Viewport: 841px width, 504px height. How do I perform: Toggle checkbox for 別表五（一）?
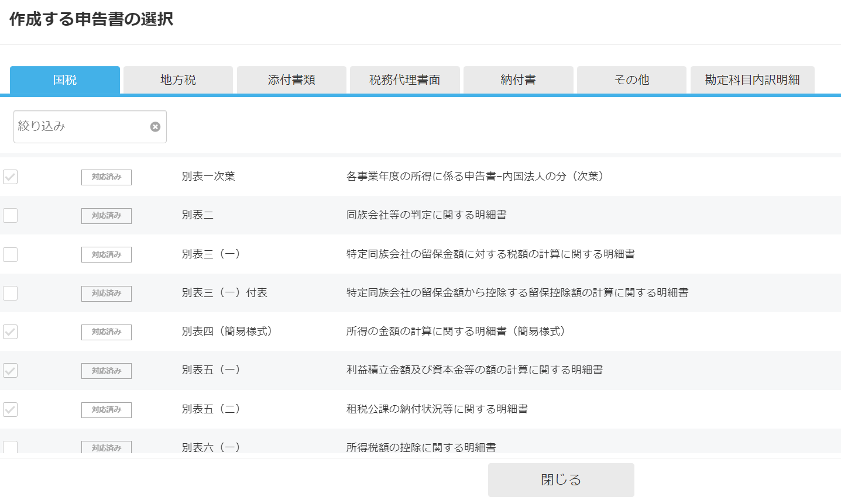point(10,370)
